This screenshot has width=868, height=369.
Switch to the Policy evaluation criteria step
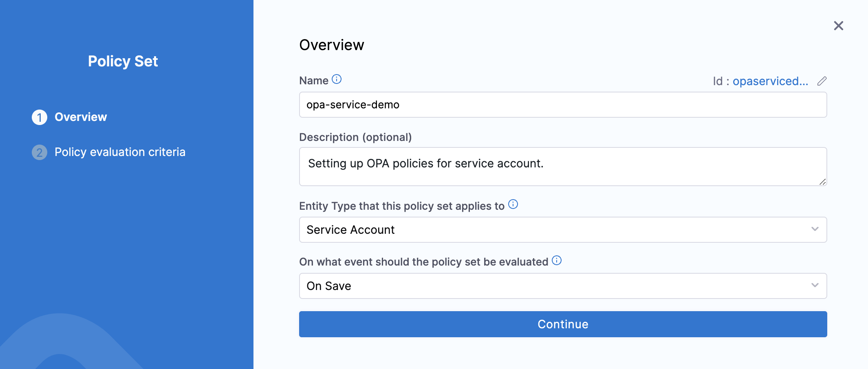click(120, 152)
